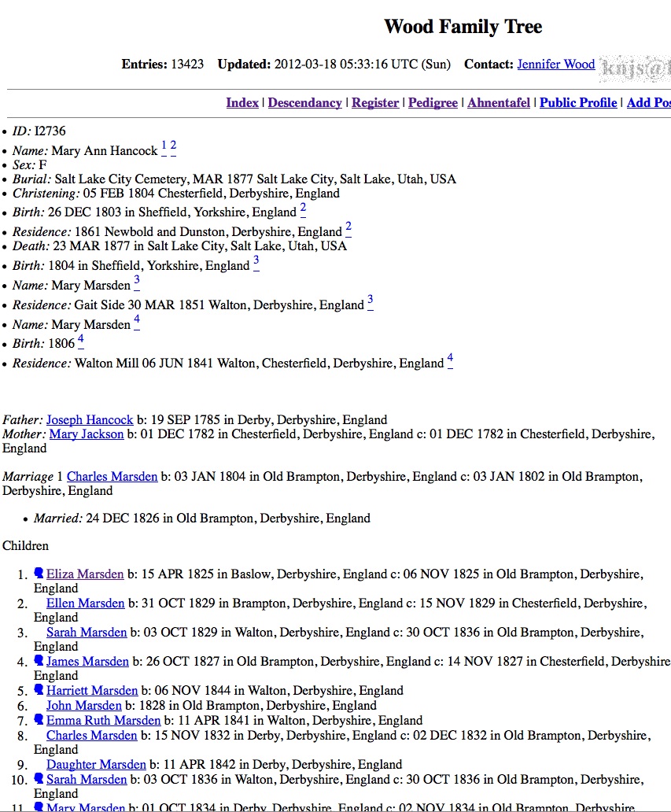Switch to the Pedigree view
The height and width of the screenshot is (812, 671).
tap(433, 102)
